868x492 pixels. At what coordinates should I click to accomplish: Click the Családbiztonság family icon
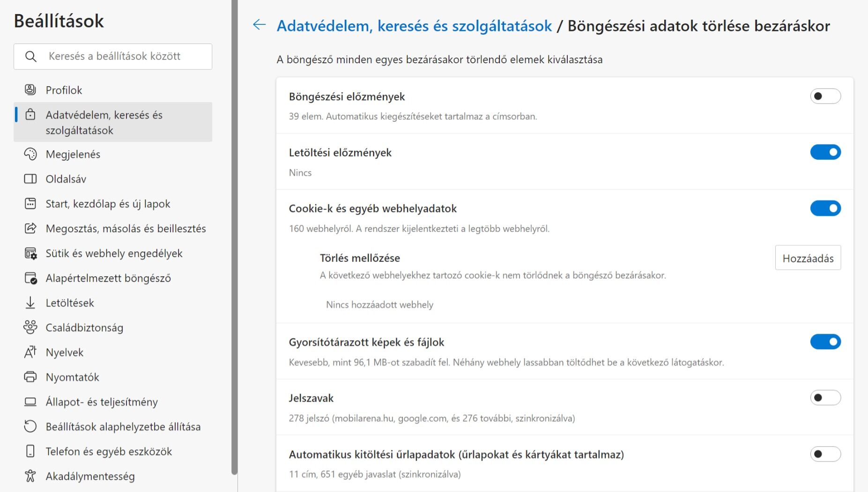[30, 327]
